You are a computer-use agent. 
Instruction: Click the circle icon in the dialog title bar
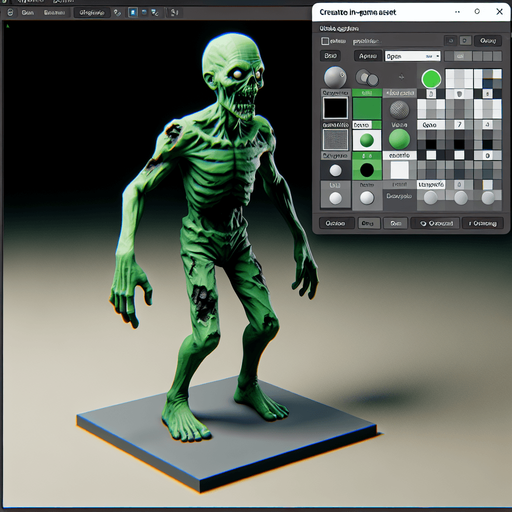click(477, 12)
